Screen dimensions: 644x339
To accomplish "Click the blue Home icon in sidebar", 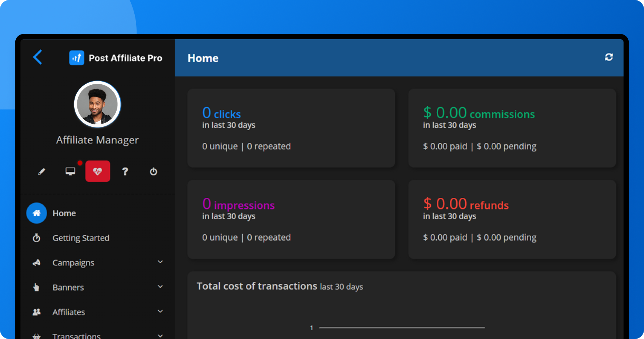I will 37,213.
